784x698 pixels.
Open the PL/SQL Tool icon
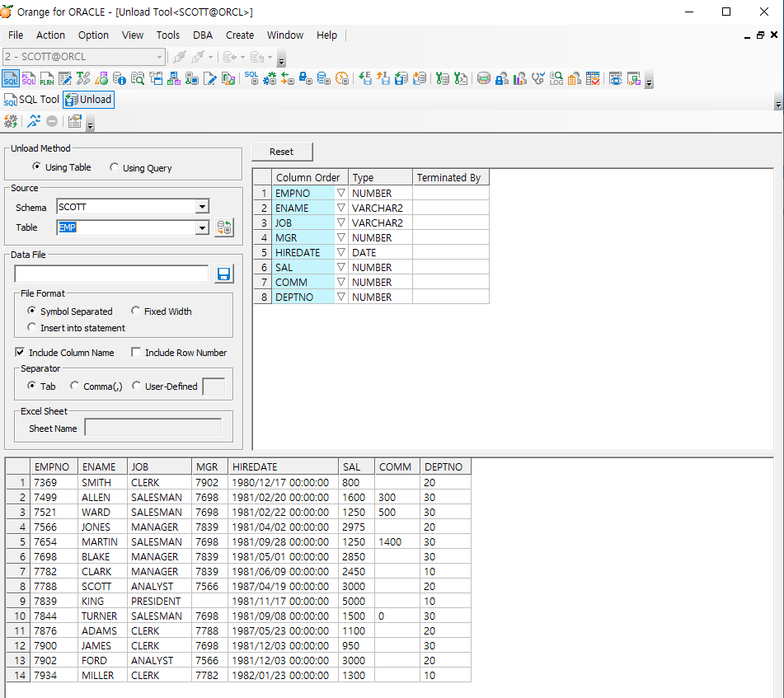pos(29,78)
